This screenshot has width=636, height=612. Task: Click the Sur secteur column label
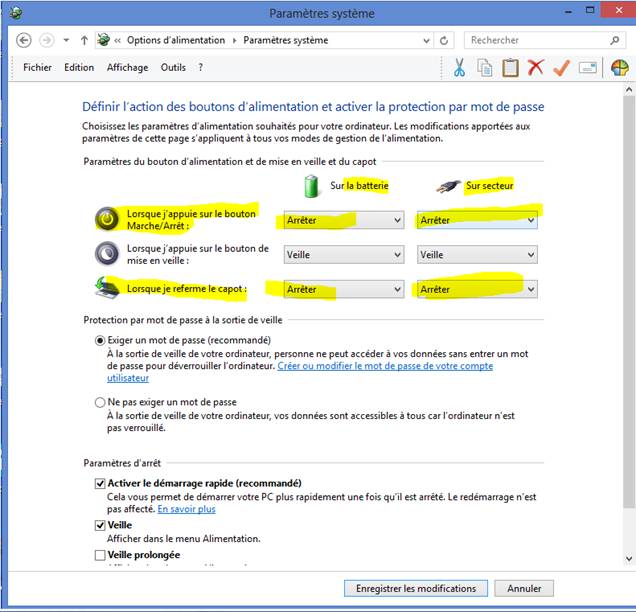tap(490, 186)
